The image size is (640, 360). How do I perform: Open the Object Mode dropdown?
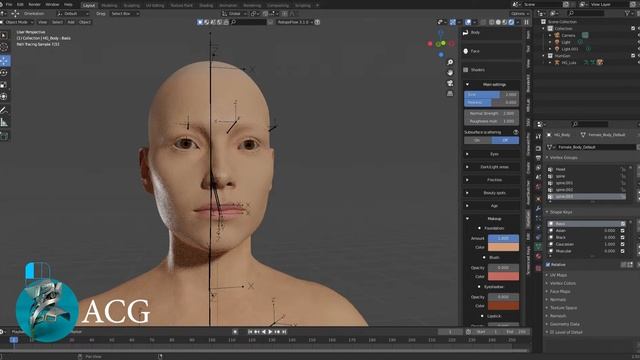pyautogui.click(x=17, y=22)
